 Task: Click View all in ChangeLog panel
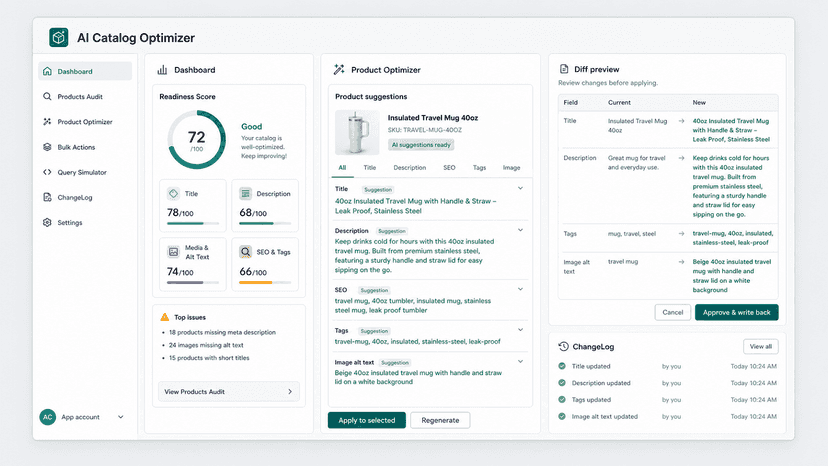[x=761, y=347]
